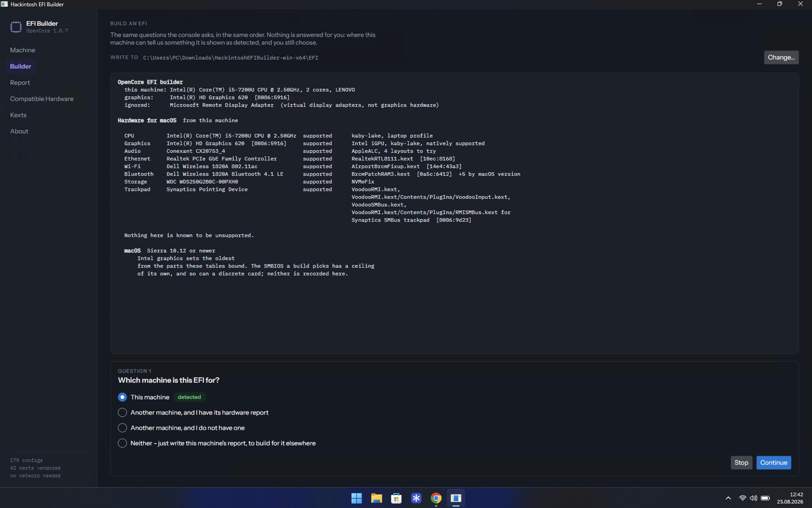Click 'Realtek PCIe GbE Family Controller' text

coord(221,159)
